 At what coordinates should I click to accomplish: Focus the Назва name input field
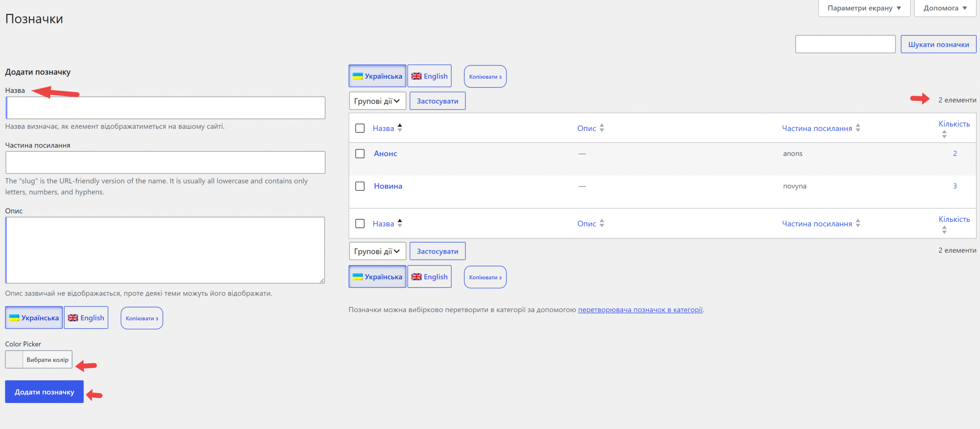[x=165, y=108]
